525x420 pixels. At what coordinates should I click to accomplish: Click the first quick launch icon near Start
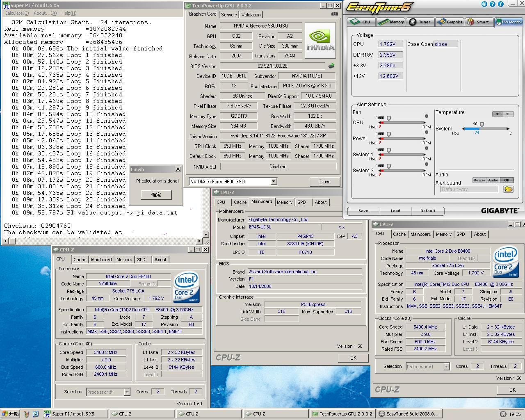(x=27, y=414)
